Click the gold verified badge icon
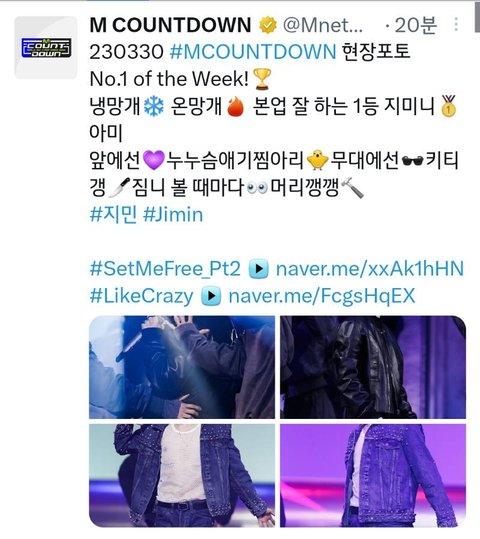Image resolution: width=480 pixels, height=539 pixels. click(268, 25)
